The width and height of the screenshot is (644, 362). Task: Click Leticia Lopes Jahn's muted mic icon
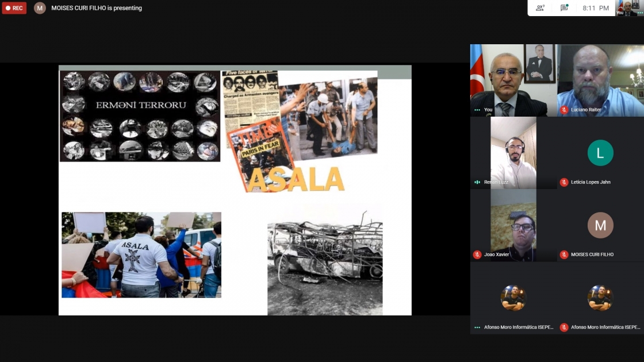(x=564, y=182)
